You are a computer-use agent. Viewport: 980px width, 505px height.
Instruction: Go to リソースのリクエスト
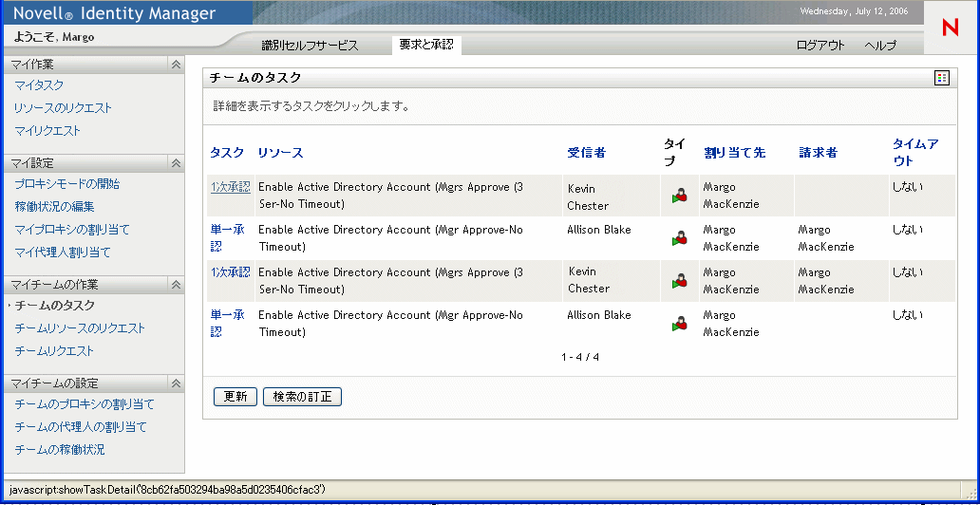[x=63, y=108]
